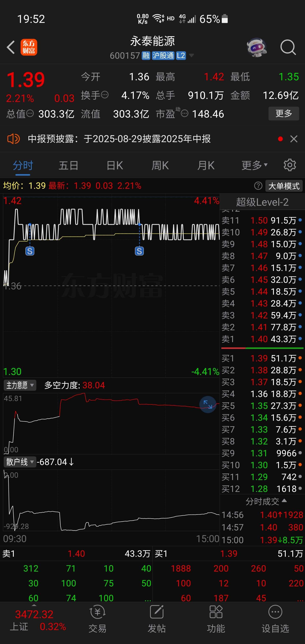Tap the speaker announcement icon
Viewport: 305px width, 644px height.
14,139
